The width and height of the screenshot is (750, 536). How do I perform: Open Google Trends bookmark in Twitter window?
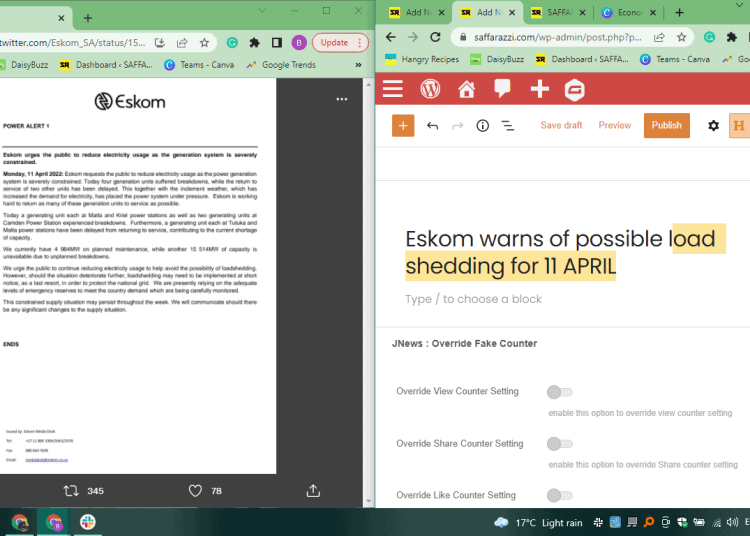[281, 65]
